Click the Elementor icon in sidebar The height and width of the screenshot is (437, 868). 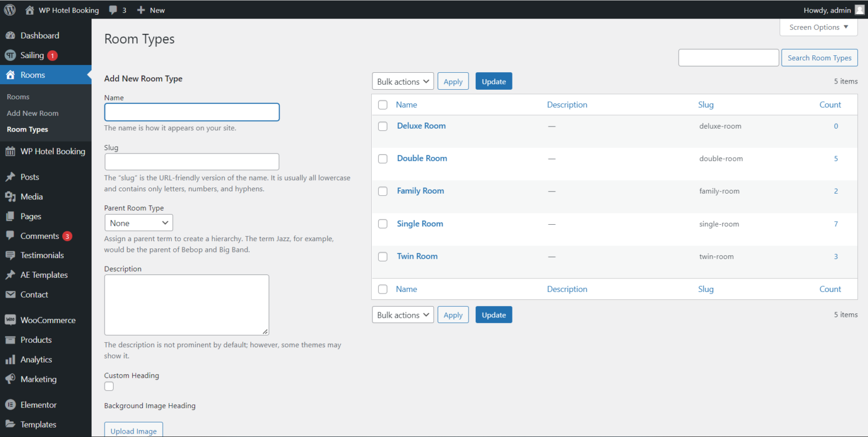point(10,405)
